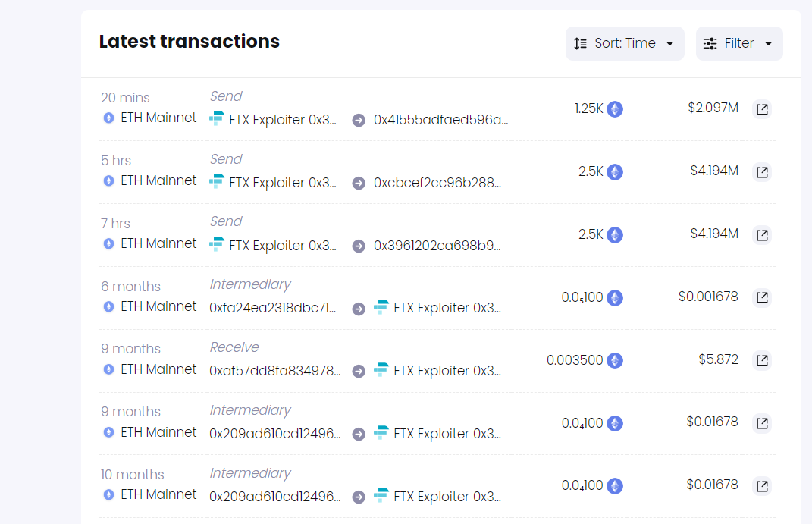Screen dimensions: 812x524
Task: Click the sort order icon beside Sort: Time
Action: (x=581, y=44)
